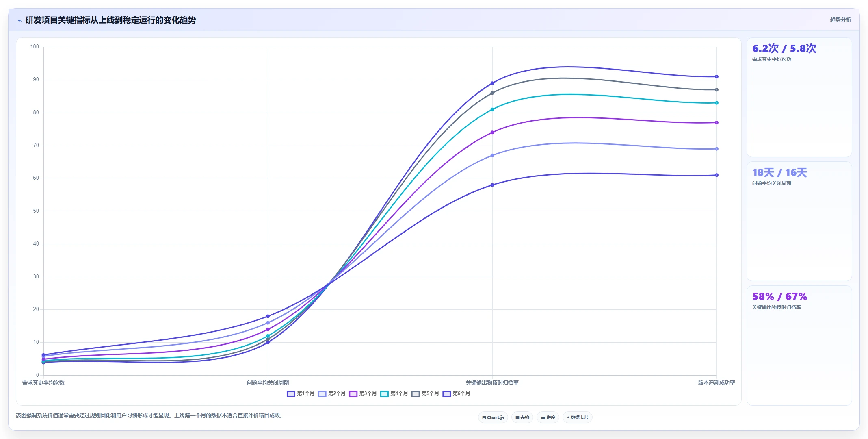Click the y-axis tick label 90

point(36,80)
